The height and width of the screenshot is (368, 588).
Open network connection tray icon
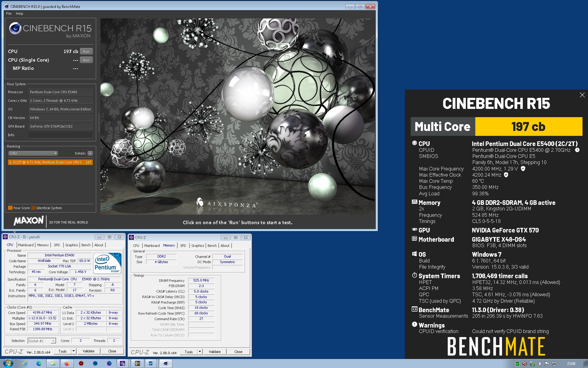tap(554, 364)
